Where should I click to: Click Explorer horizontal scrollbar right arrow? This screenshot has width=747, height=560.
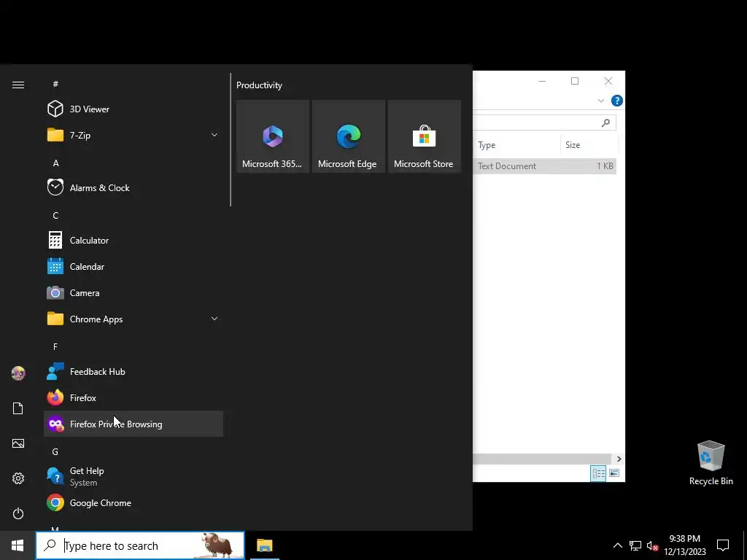coord(619,459)
